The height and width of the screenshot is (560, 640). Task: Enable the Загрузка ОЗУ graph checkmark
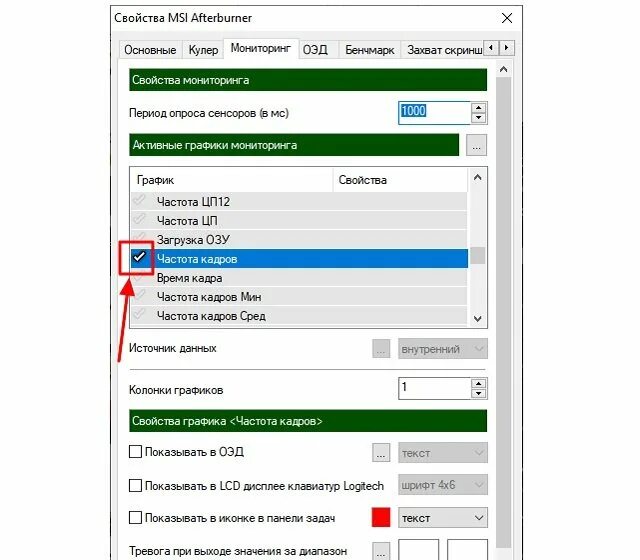point(140,238)
